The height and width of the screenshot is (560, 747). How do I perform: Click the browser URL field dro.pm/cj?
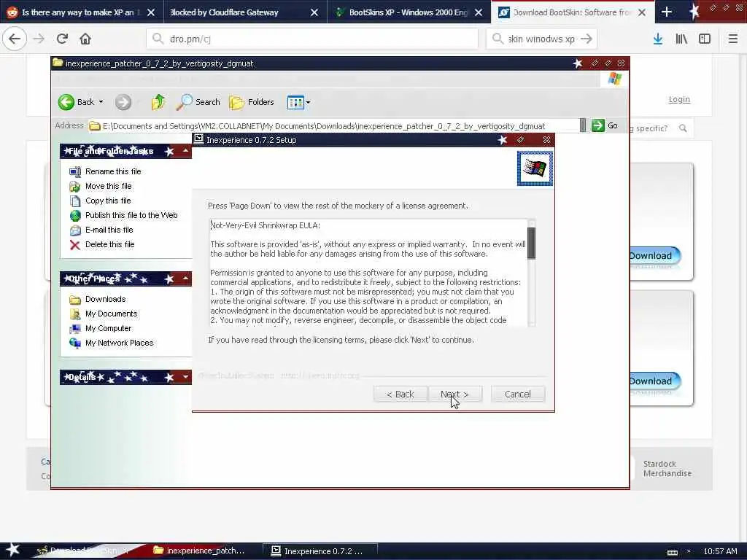pyautogui.click(x=312, y=39)
